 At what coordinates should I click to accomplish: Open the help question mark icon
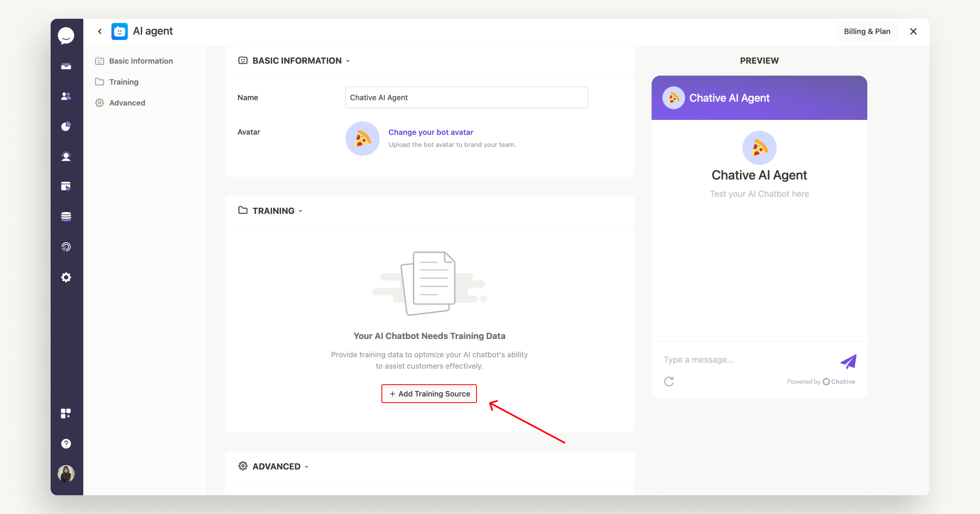tap(66, 444)
